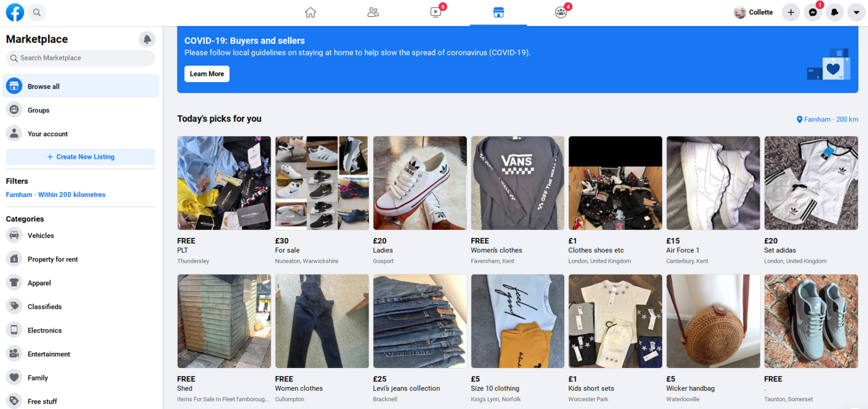Open the FREE Shed listing thumbnail
Screen dimensions: 868x409
tap(224, 321)
